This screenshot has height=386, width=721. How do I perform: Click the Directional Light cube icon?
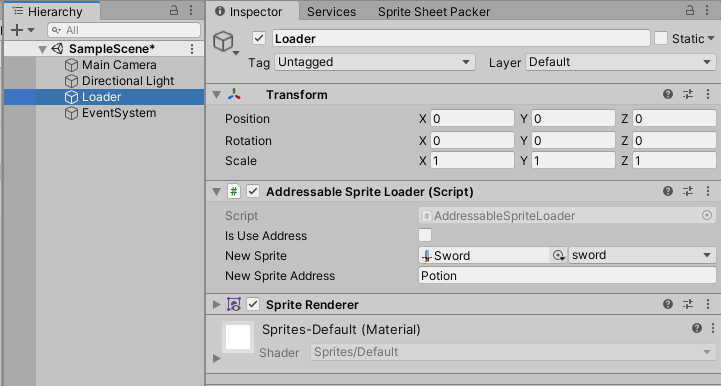coord(71,81)
